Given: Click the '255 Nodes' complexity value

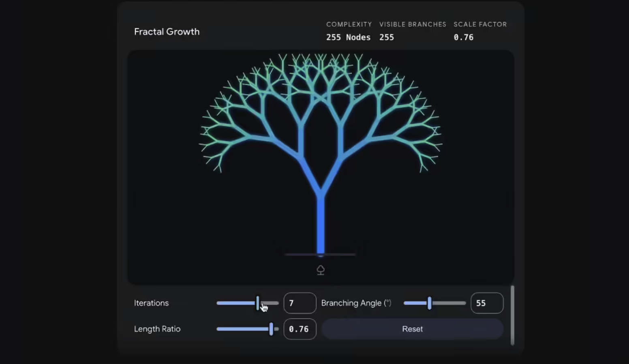Looking at the screenshot, I should click(x=349, y=37).
